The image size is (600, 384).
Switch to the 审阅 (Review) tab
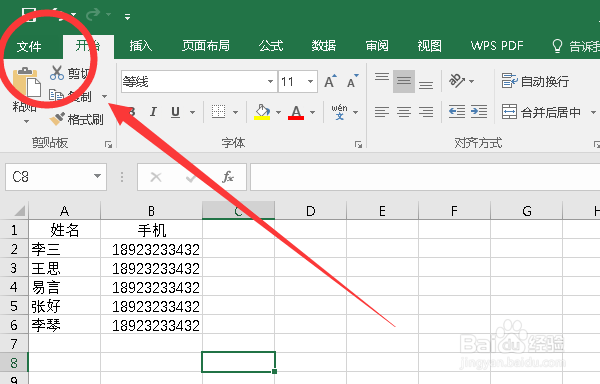click(x=377, y=46)
